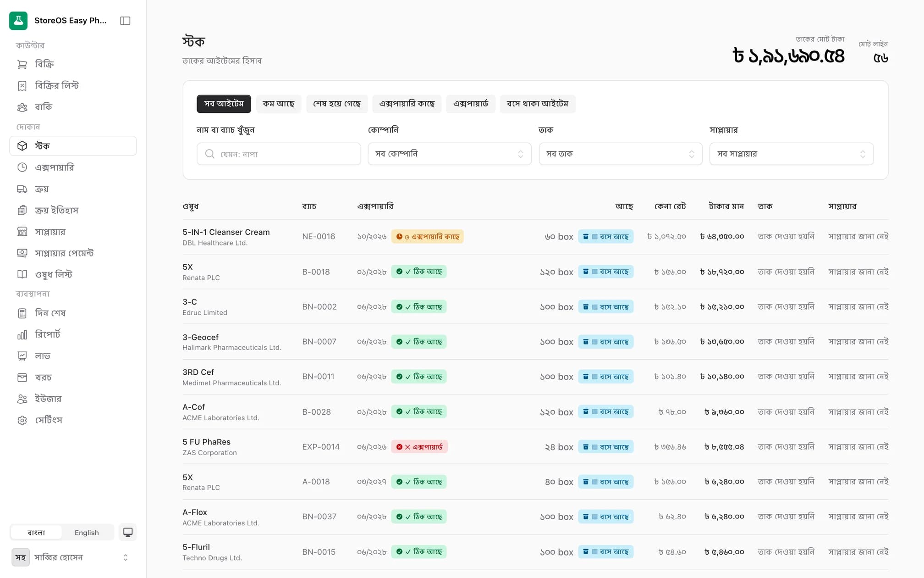Open ক্রয় via the truck icon
Image resolution: width=924 pixels, height=578 pixels.
point(22,189)
